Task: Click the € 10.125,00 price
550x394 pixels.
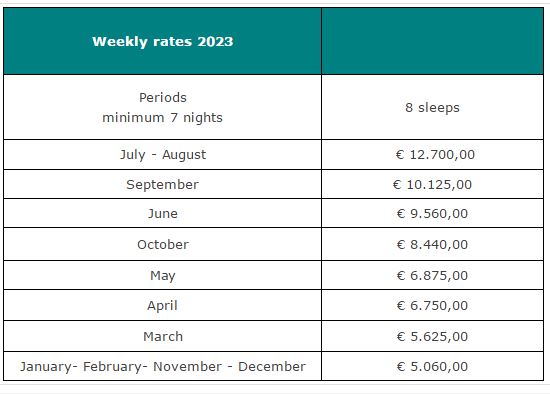Action: coord(432,185)
